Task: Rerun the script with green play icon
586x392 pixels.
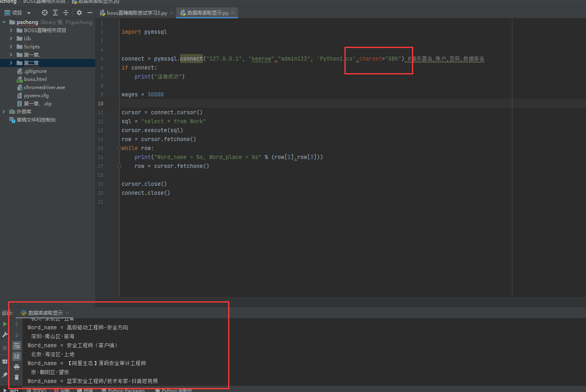Action: 5,324
